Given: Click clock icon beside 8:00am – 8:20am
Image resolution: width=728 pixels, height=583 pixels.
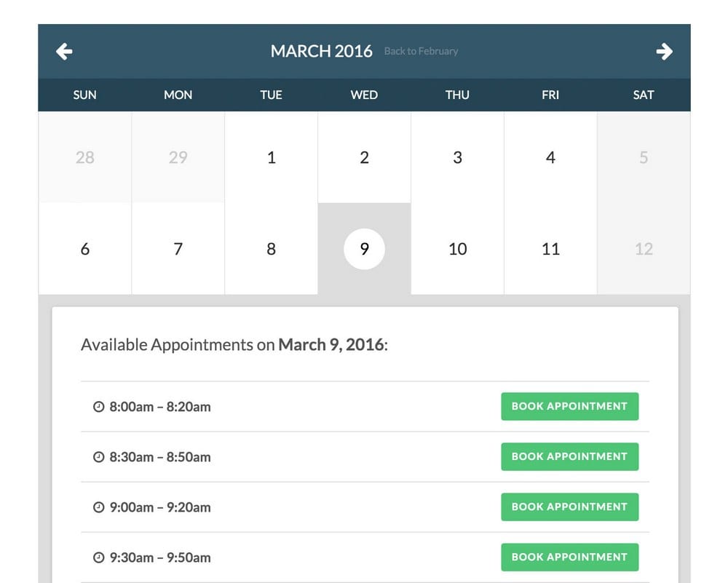Looking at the screenshot, I should click(x=98, y=407).
